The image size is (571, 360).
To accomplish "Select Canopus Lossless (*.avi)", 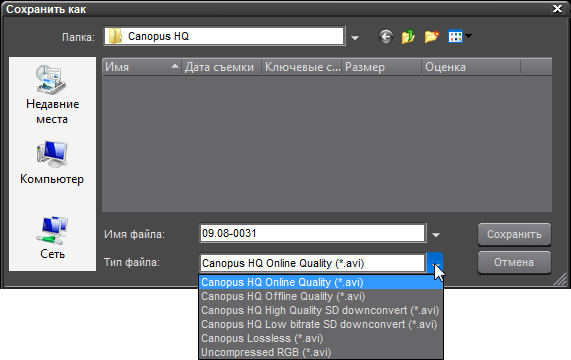I will tap(321, 339).
